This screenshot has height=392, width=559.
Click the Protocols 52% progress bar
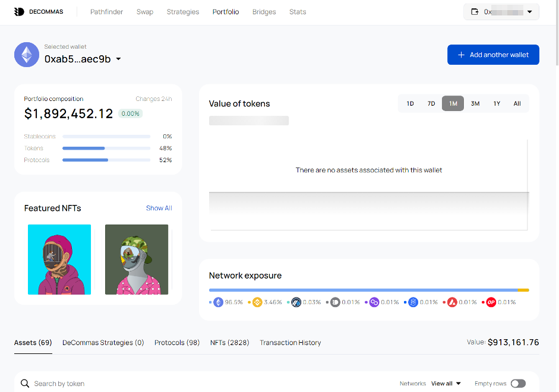click(106, 160)
